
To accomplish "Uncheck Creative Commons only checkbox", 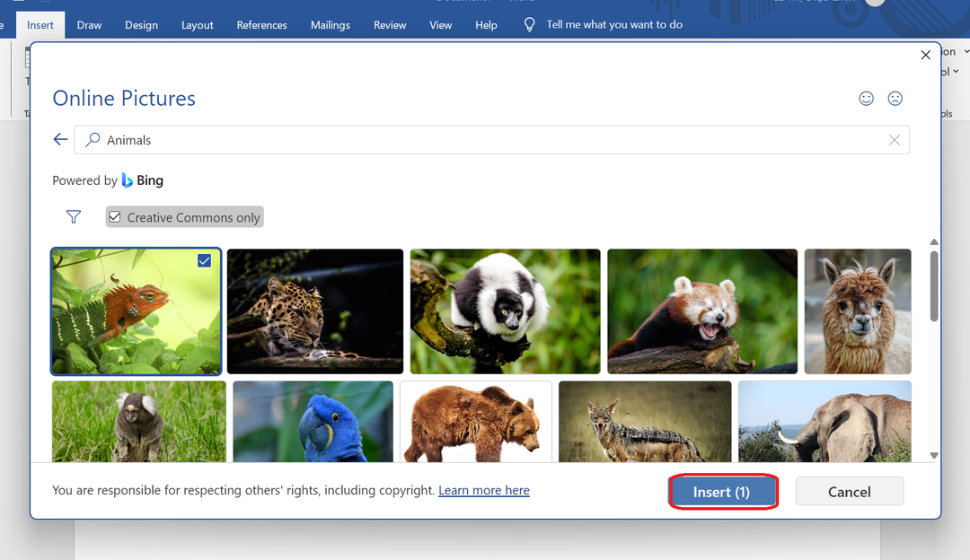I will point(114,217).
